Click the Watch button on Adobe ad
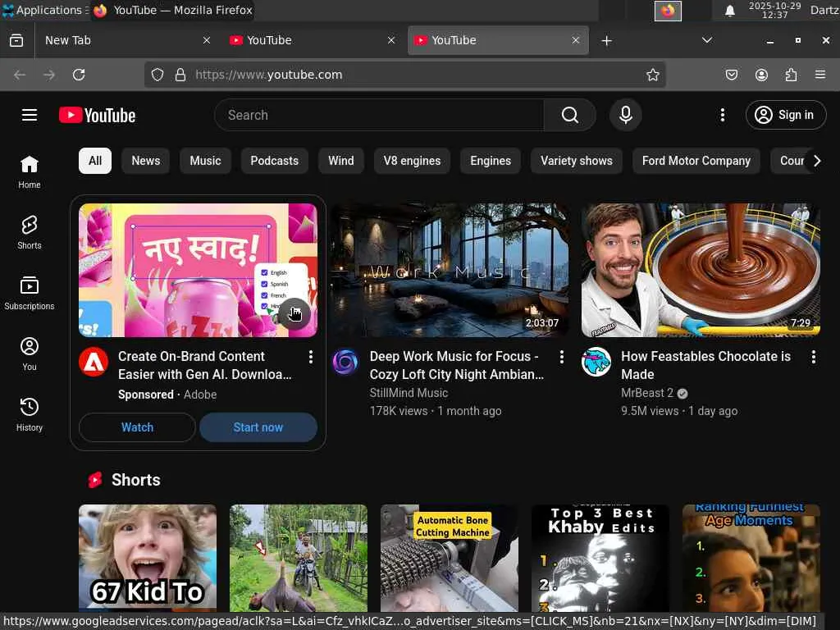The height and width of the screenshot is (630, 840). click(137, 427)
